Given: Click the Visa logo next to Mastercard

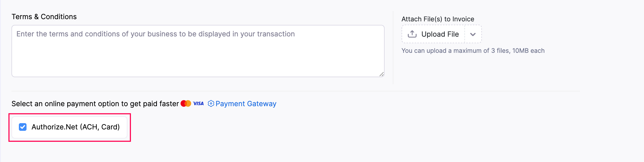Looking at the screenshot, I should point(198,103).
